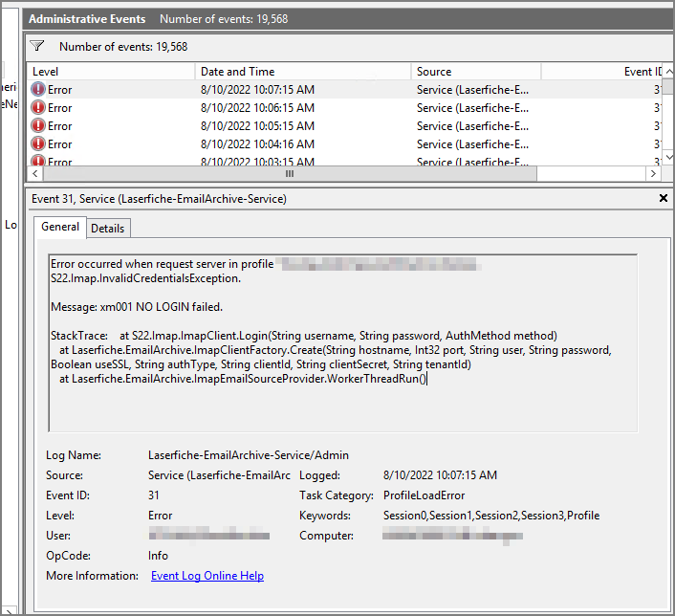Click the Event 31 Service header text

(159, 199)
